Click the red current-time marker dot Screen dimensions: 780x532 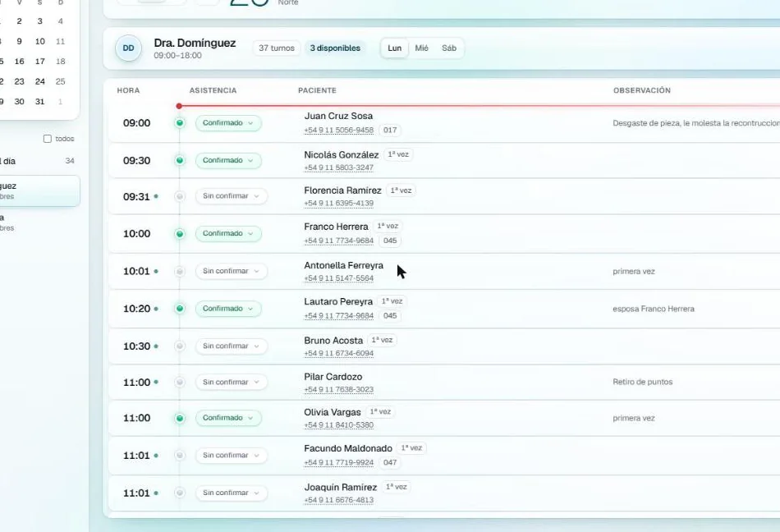coord(179,106)
